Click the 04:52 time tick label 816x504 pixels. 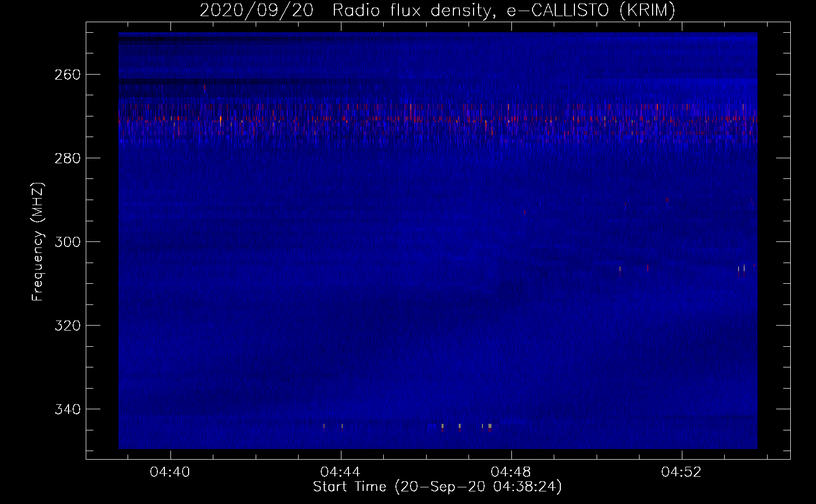[x=682, y=472]
